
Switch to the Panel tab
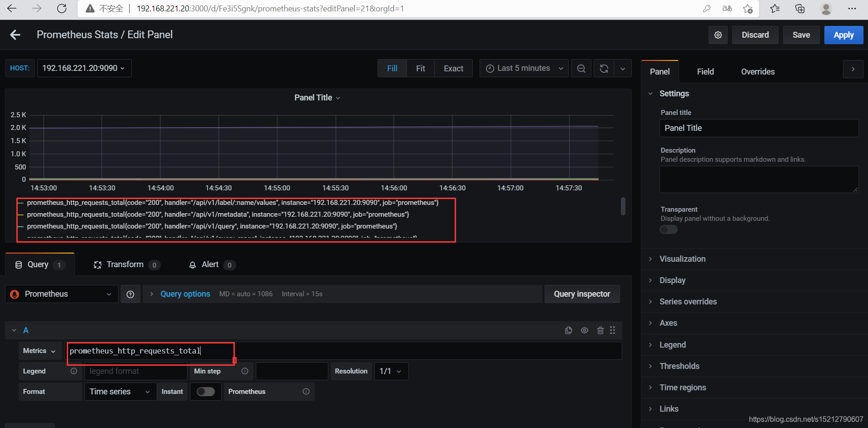click(660, 72)
